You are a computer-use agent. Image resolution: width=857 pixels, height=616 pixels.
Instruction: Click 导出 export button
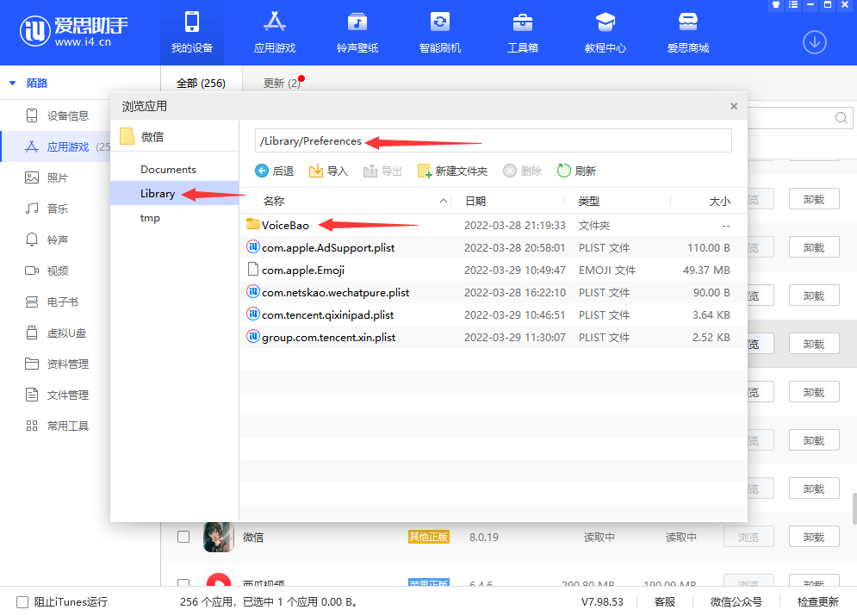pos(382,171)
